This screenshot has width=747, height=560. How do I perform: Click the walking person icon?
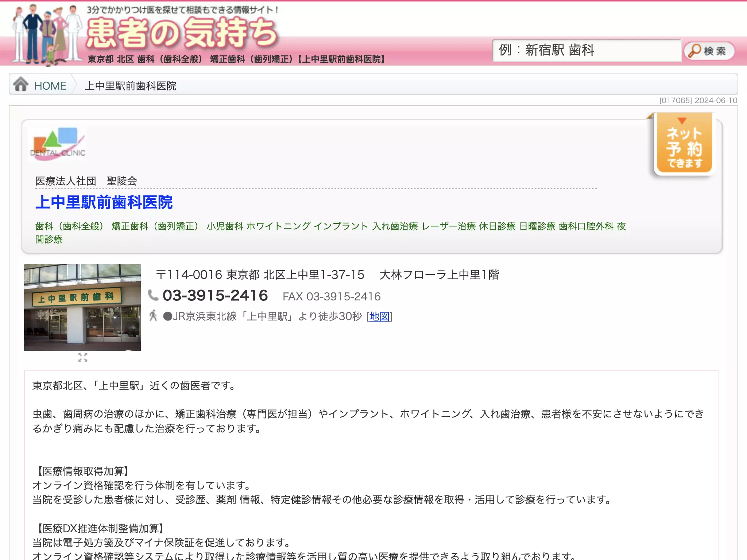pyautogui.click(x=153, y=316)
